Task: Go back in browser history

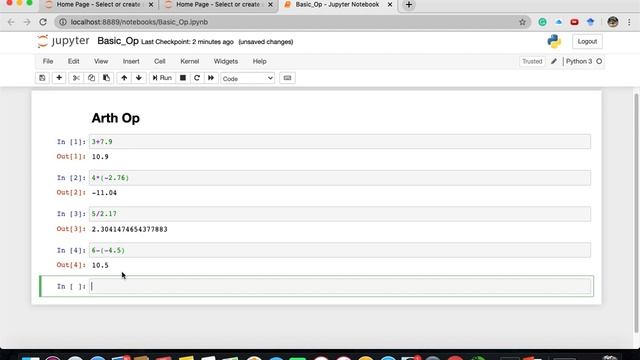Action: [11, 22]
